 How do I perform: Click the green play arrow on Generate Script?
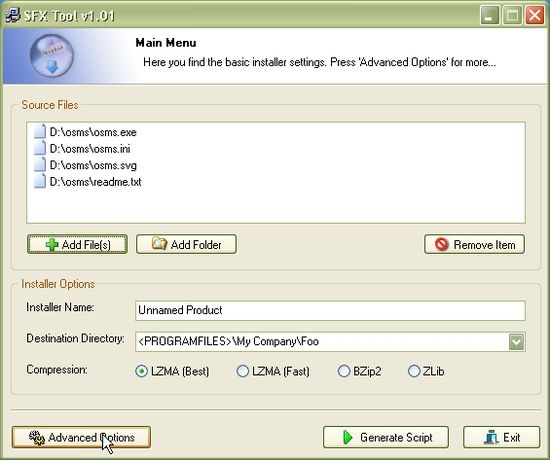347,437
